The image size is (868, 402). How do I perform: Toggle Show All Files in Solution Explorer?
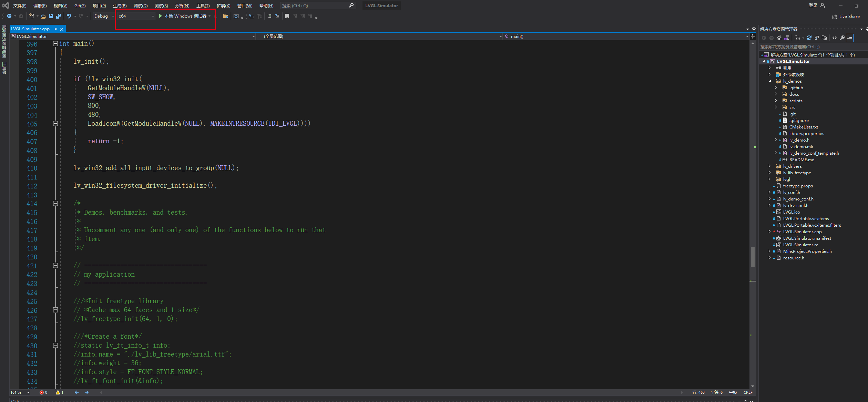point(824,38)
